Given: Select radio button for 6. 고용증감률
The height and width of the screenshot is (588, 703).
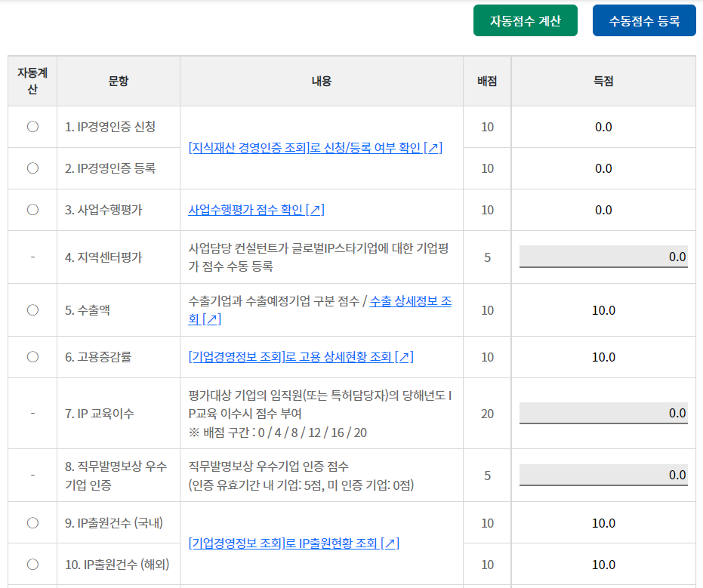Looking at the screenshot, I should pyautogui.click(x=32, y=357).
